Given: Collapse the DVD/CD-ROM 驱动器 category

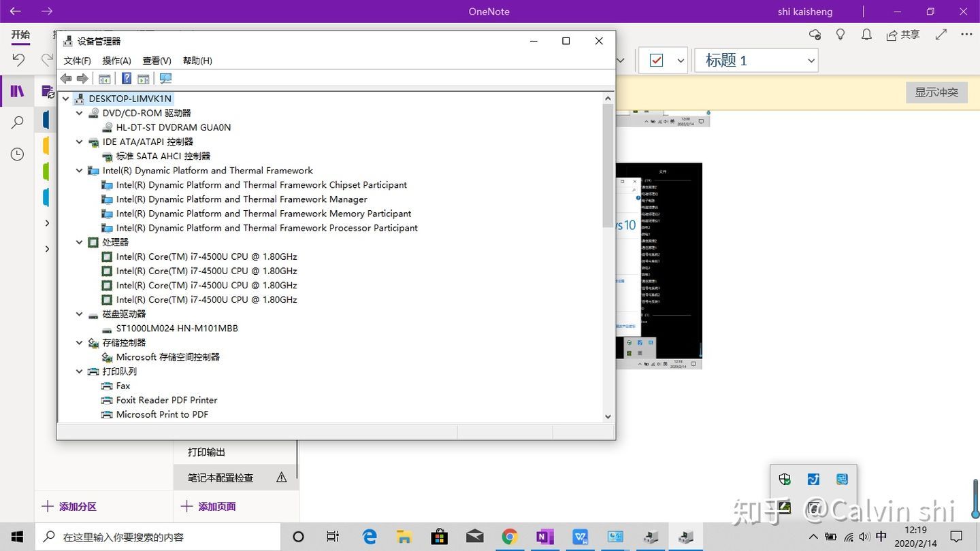Looking at the screenshot, I should [x=79, y=113].
